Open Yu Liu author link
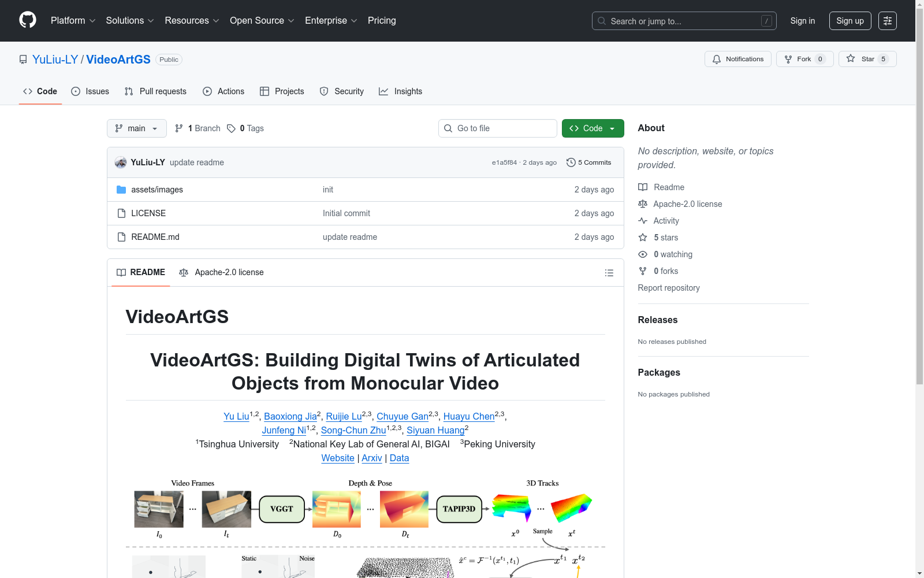This screenshot has height=578, width=924. pos(236,417)
